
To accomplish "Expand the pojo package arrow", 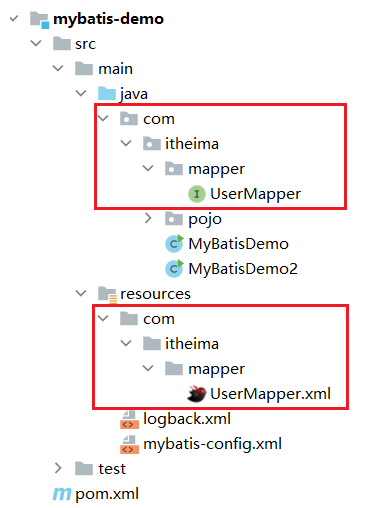I will [x=148, y=219].
